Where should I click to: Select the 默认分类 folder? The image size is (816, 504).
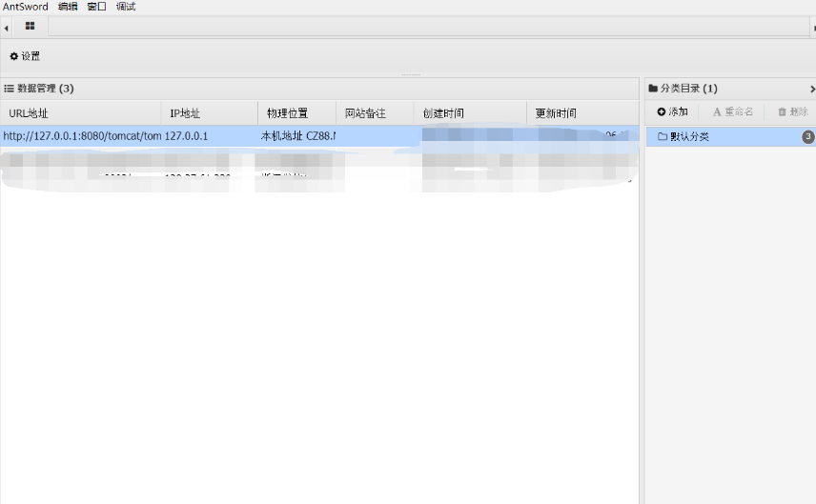(730, 137)
